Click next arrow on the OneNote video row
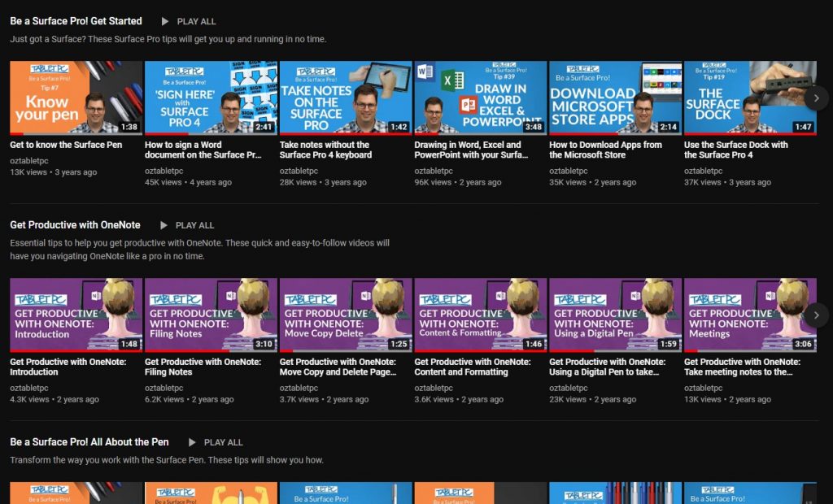 point(817,315)
